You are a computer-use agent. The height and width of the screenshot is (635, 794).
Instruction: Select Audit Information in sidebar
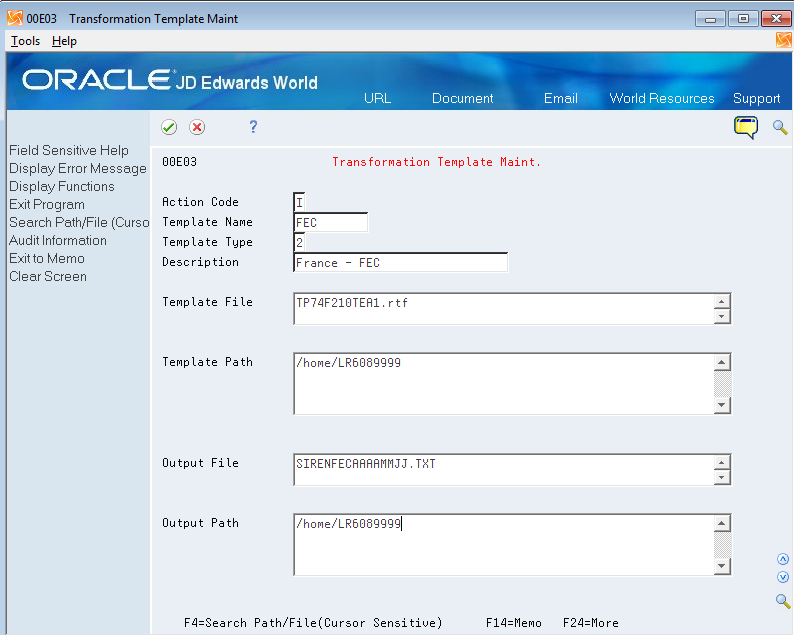(58, 241)
